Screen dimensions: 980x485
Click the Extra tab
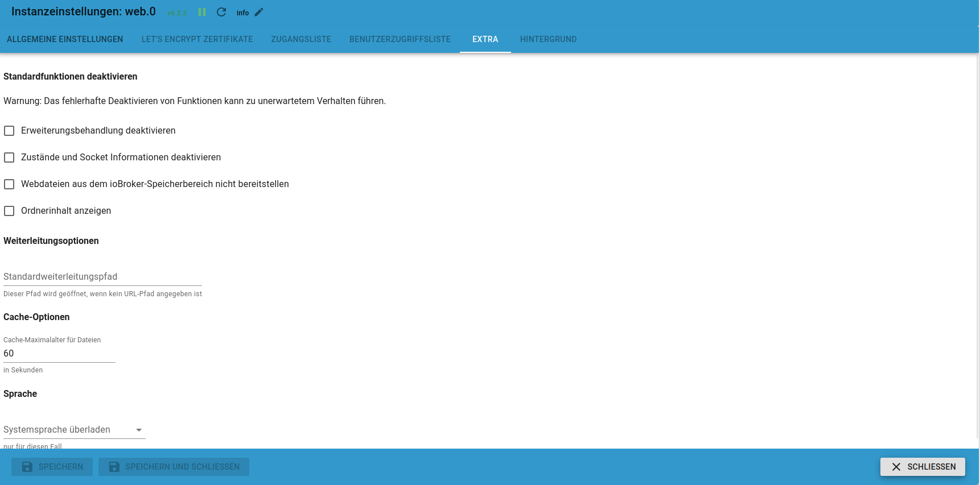(485, 39)
